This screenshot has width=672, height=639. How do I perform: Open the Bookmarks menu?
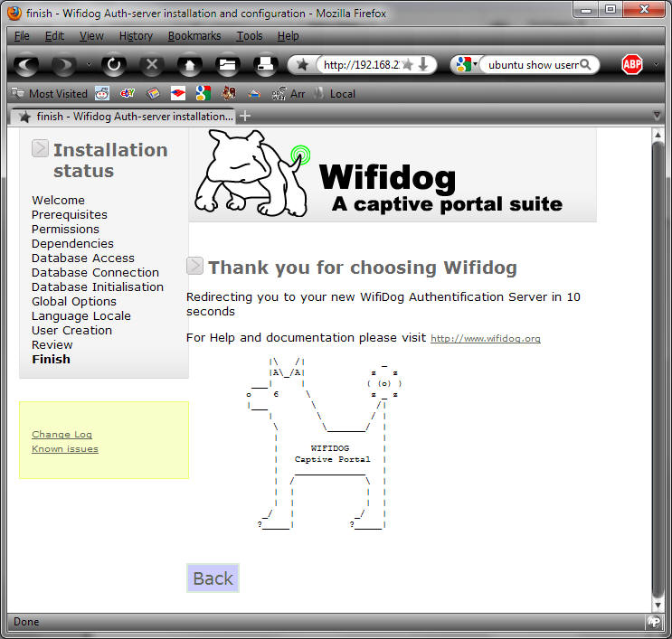[x=194, y=36]
